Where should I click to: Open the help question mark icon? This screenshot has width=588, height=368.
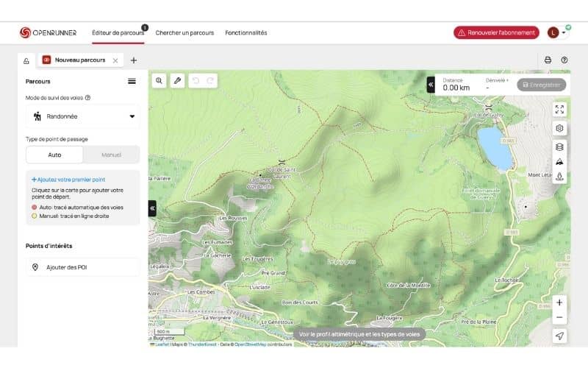pos(564,60)
